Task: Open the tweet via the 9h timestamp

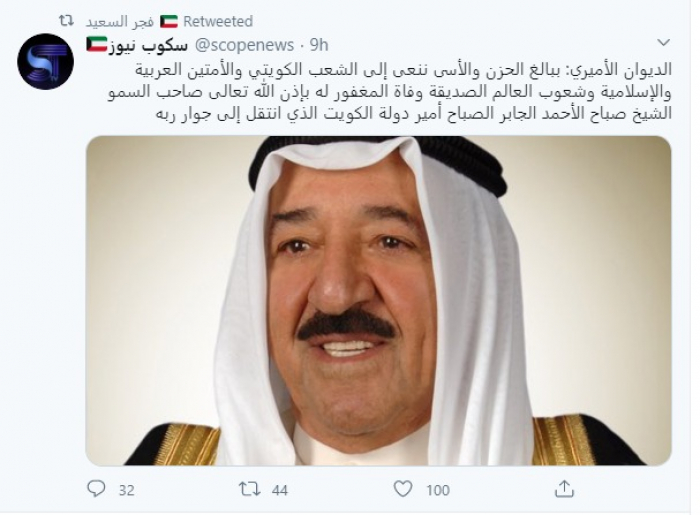Action: (319, 45)
